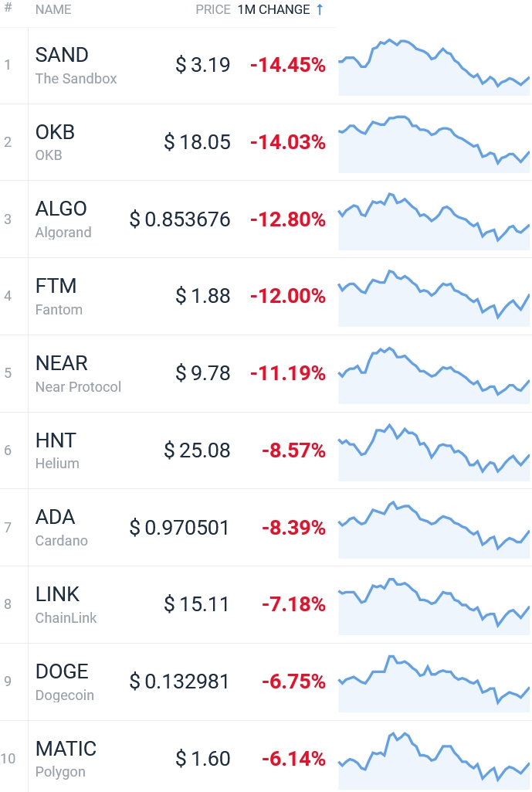Screen dimensions: 532x792
Task: Click the $ 25.08 price of HNT
Action: click(x=197, y=450)
